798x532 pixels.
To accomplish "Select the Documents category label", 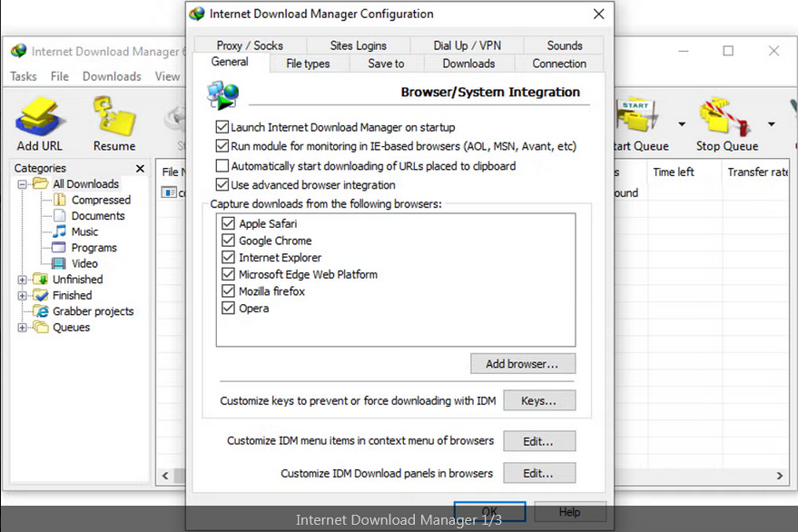I will [98, 216].
